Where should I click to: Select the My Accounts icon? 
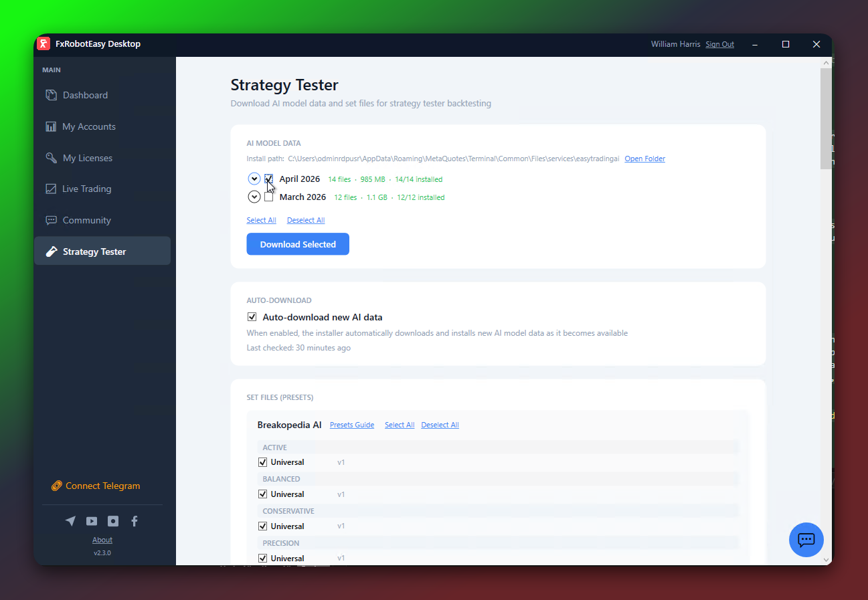click(52, 126)
